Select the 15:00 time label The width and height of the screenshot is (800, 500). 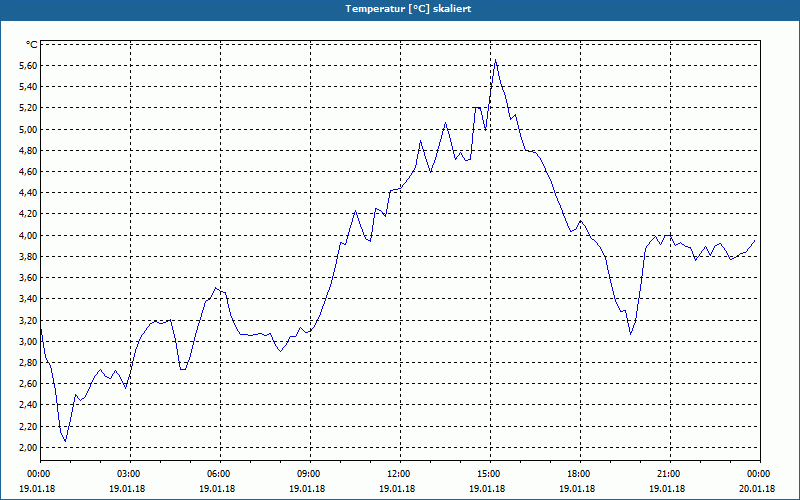(x=490, y=474)
